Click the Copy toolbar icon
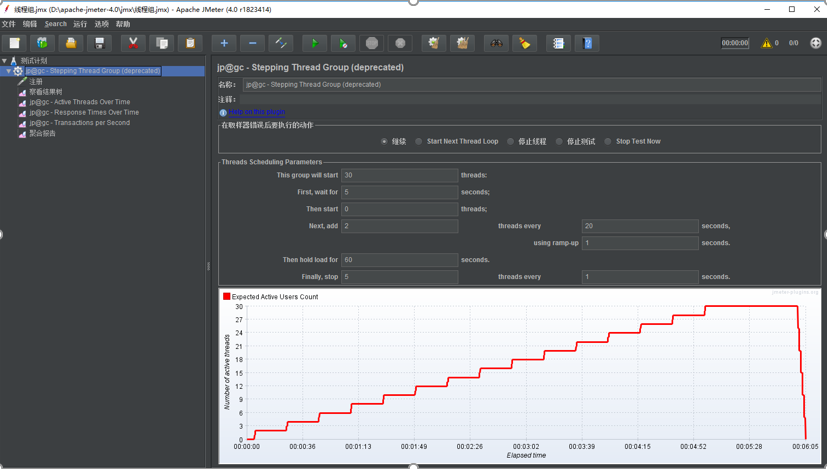 162,43
